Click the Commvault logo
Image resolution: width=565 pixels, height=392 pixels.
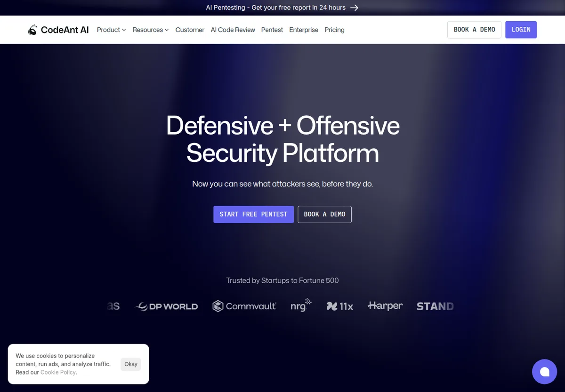244,306
